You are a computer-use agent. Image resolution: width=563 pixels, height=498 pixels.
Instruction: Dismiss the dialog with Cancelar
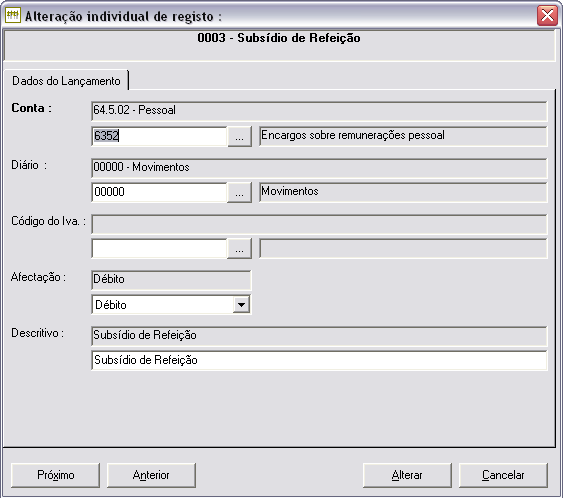point(503,475)
